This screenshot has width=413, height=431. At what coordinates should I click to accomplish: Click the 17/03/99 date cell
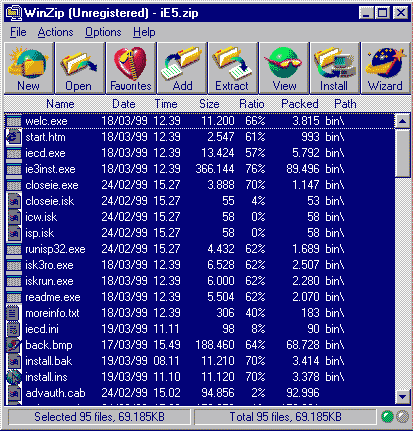click(124, 345)
